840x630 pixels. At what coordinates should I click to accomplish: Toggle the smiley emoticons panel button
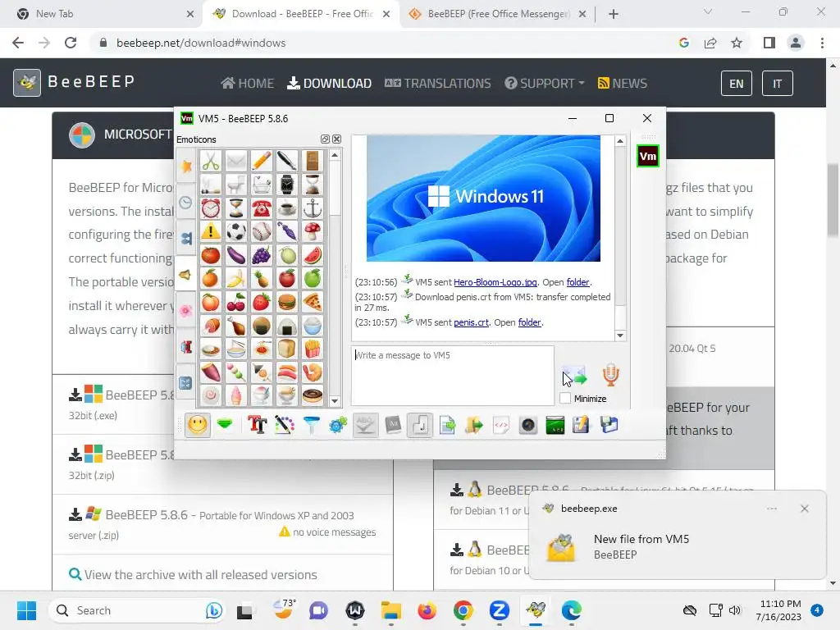pyautogui.click(x=197, y=426)
